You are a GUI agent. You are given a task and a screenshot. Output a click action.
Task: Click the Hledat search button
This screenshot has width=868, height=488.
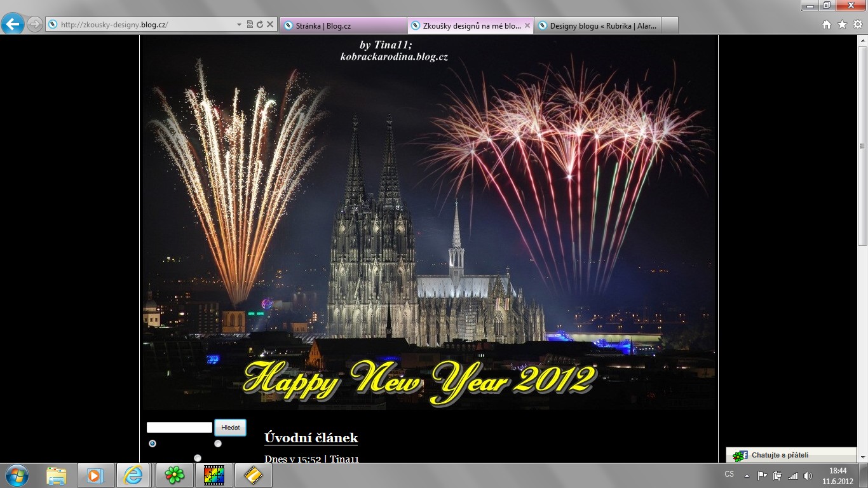[x=230, y=428]
